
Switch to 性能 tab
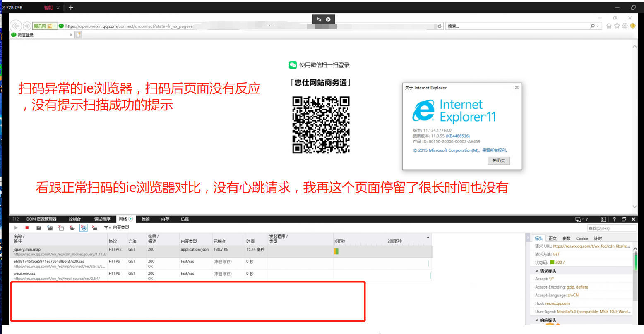(146, 219)
